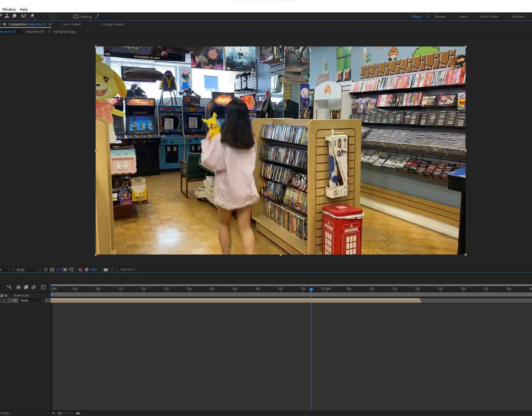532x416 pixels.
Task: Click the 3D layer column cube icon
Action: click(x=6, y=295)
